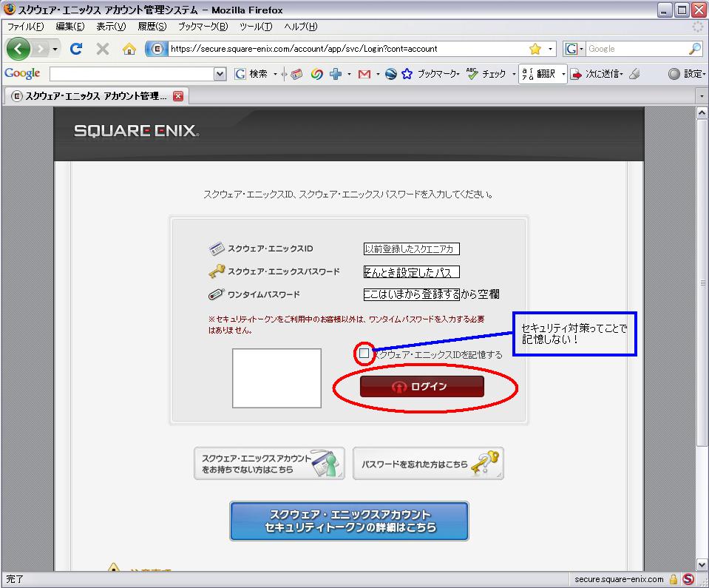Open the list-all-tabs dropdown arrow

coord(702,96)
